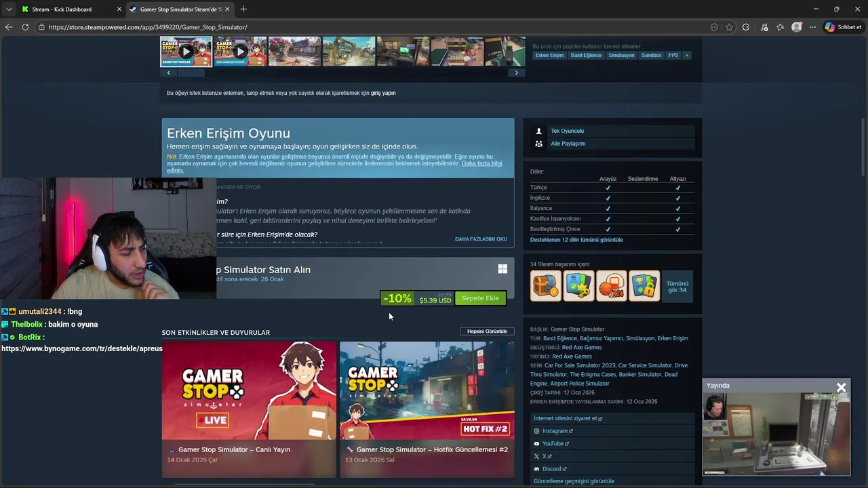The height and width of the screenshot is (488, 868).
Task: Open the site information icon in the address bar
Action: [x=41, y=27]
